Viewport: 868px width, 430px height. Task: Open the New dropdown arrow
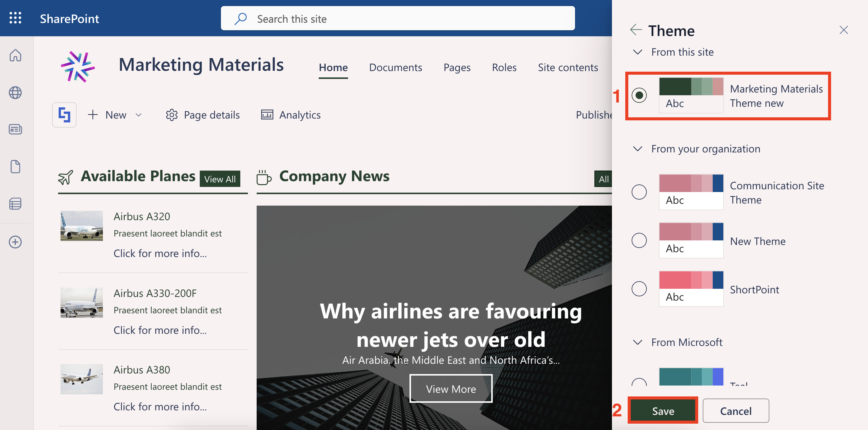[139, 115]
